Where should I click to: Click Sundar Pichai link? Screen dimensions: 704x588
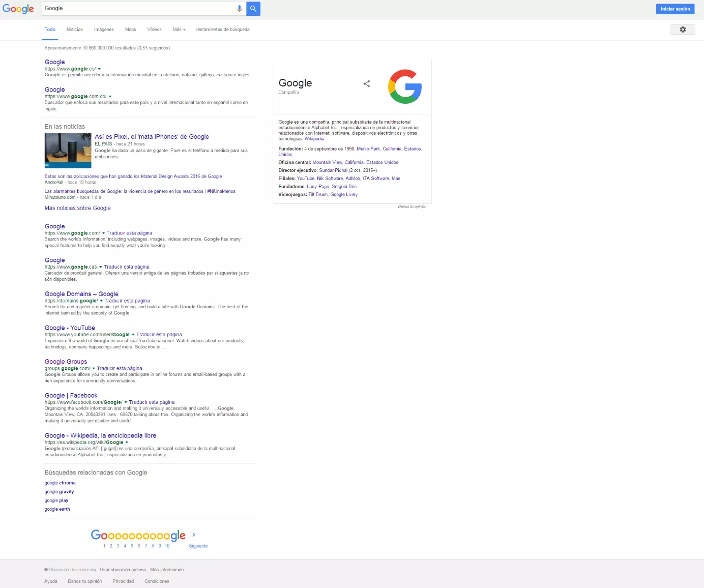click(333, 170)
